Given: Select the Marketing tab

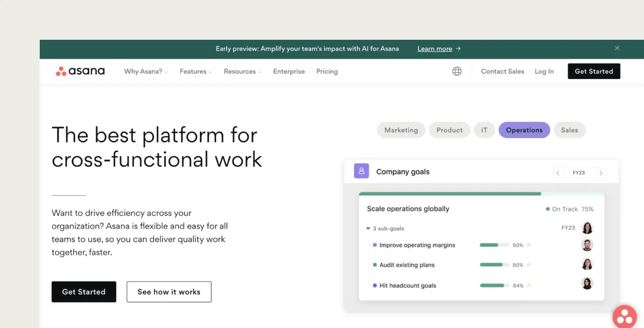Looking at the screenshot, I should [401, 130].
